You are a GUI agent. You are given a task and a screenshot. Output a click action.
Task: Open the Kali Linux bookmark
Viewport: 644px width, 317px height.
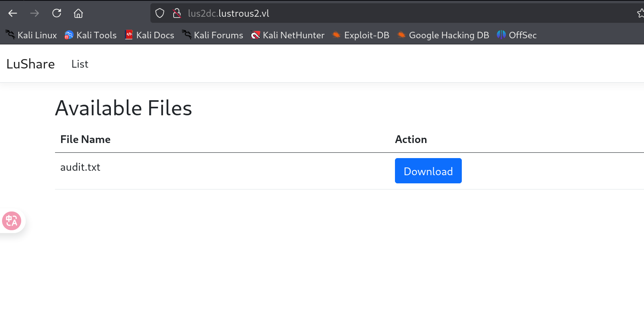coord(31,35)
